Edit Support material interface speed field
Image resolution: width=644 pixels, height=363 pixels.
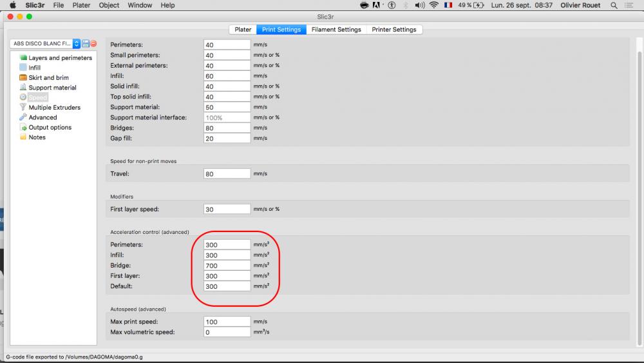(227, 117)
